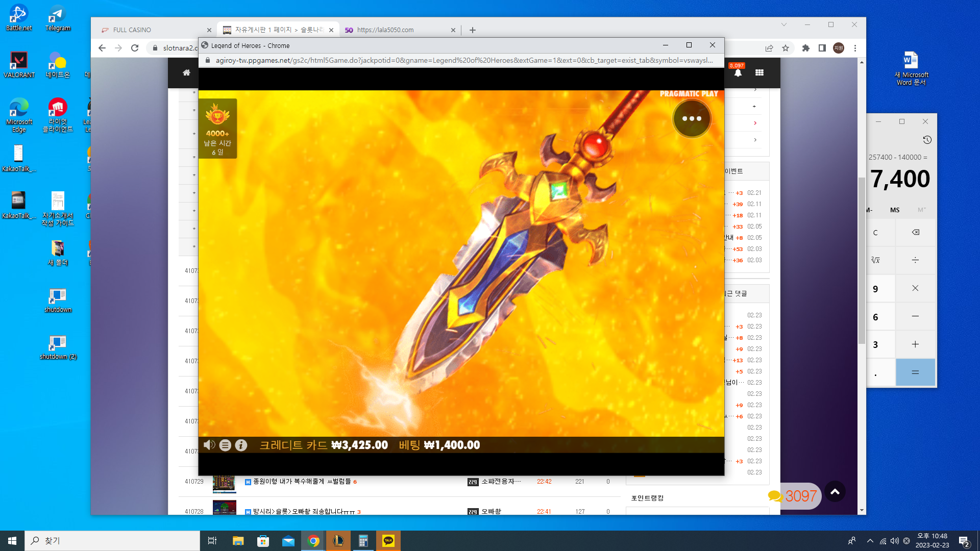Open calculator history icon
The image size is (980, 551).
pos(927,140)
